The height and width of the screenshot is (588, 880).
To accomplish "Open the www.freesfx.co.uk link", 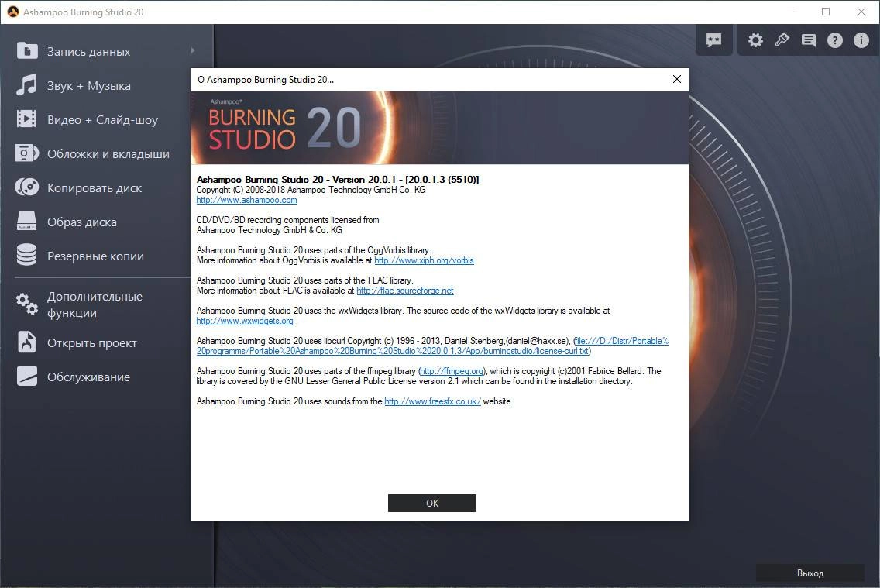I will (432, 401).
